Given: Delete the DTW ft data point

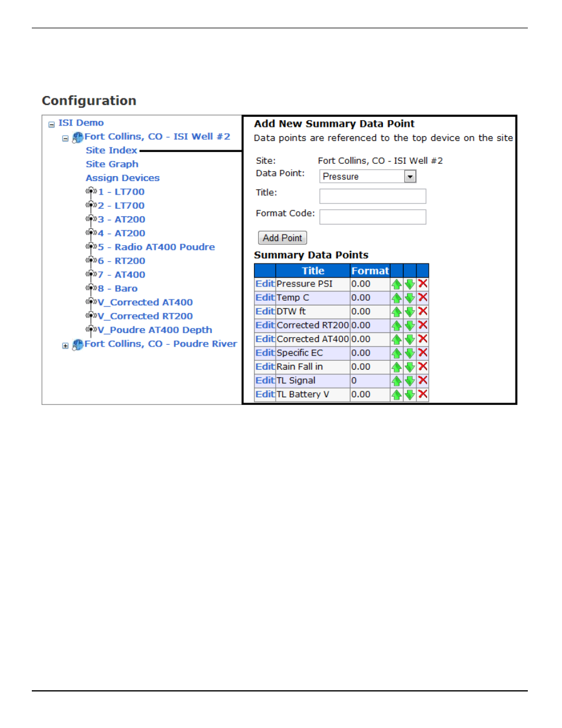Looking at the screenshot, I should point(422,311).
